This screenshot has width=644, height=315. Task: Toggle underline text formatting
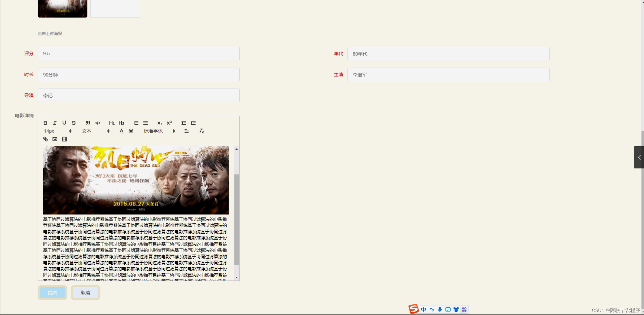[x=64, y=123]
